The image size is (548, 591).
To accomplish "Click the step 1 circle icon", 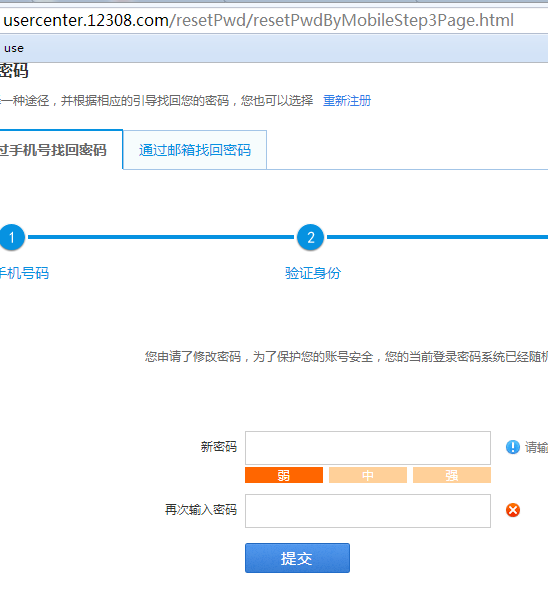I will click(x=12, y=237).
